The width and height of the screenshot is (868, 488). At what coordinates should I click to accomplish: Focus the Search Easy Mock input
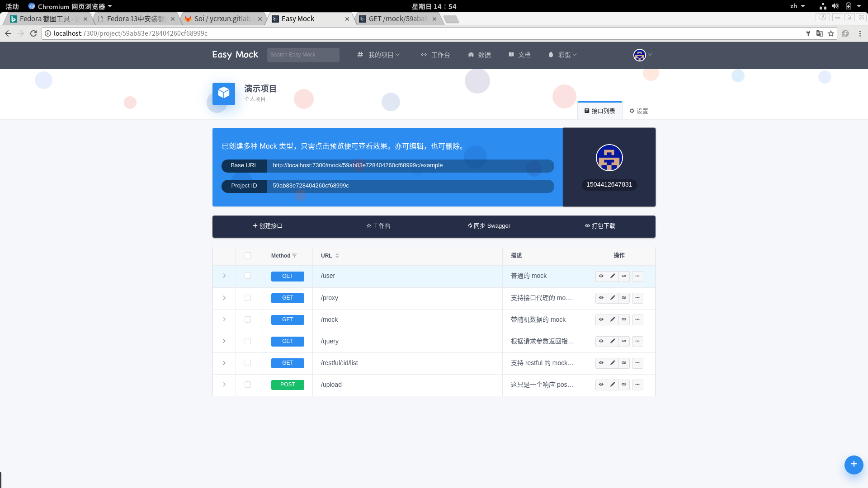(x=303, y=55)
